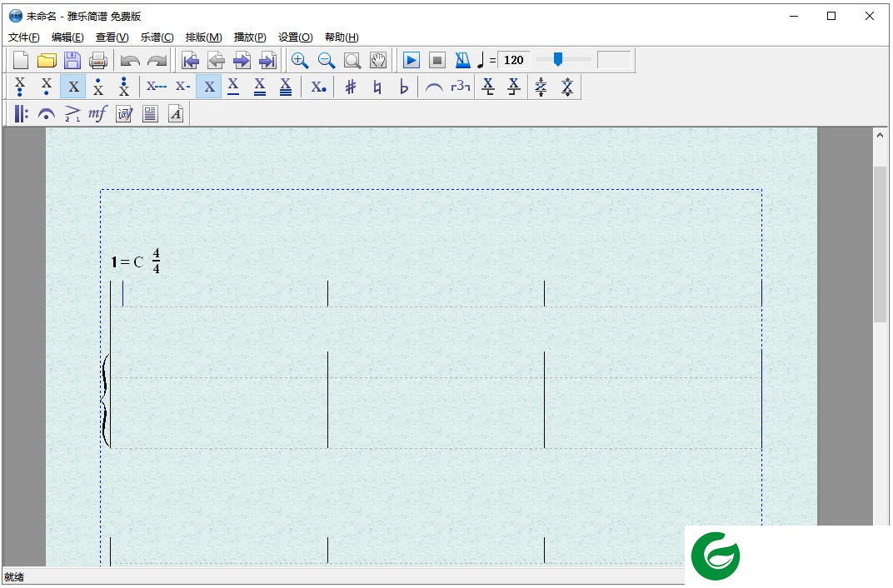Open the 帮助(H) menu
This screenshot has width=893, height=588.
pyautogui.click(x=342, y=37)
